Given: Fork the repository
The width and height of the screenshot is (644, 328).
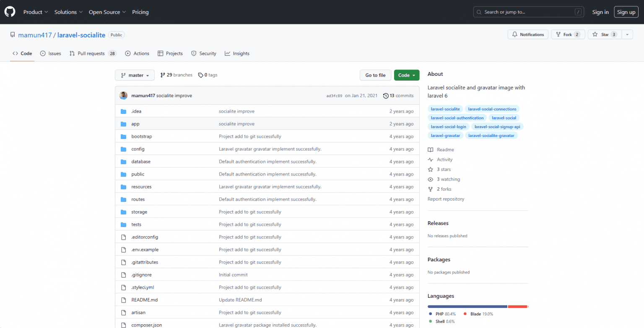Looking at the screenshot, I should (568, 34).
